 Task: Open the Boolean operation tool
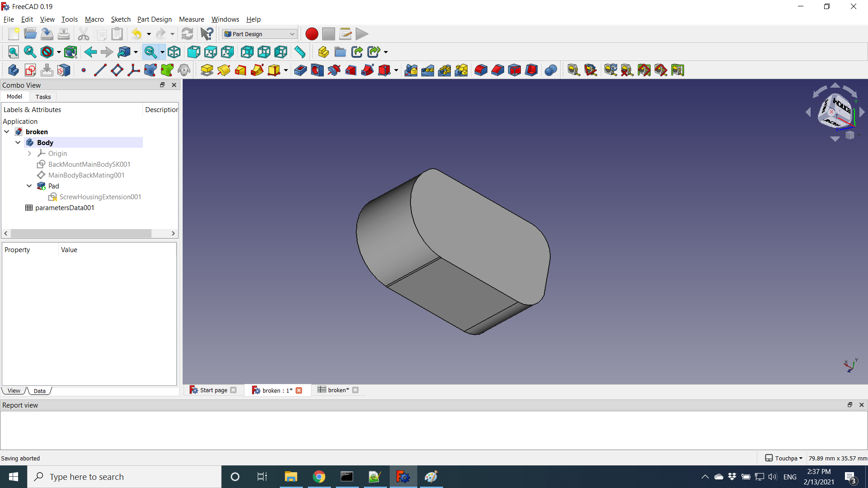550,70
